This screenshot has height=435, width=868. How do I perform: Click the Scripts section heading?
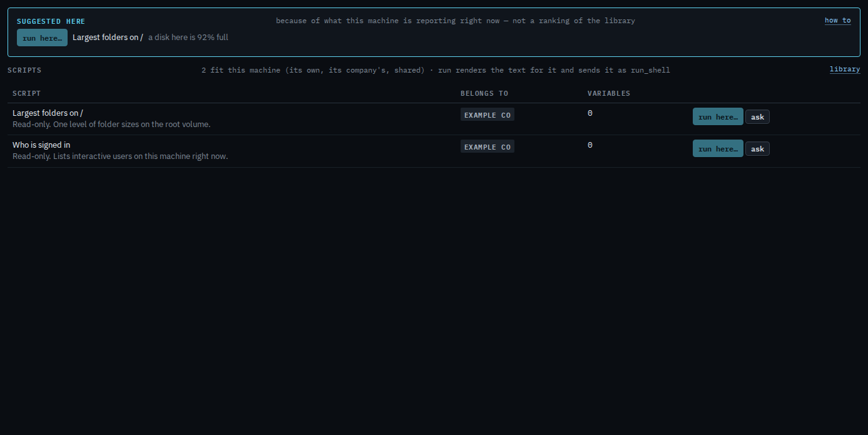pos(24,70)
